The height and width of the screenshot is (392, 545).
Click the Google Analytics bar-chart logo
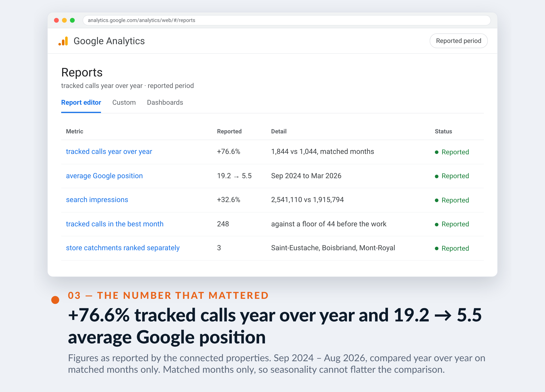pos(63,41)
